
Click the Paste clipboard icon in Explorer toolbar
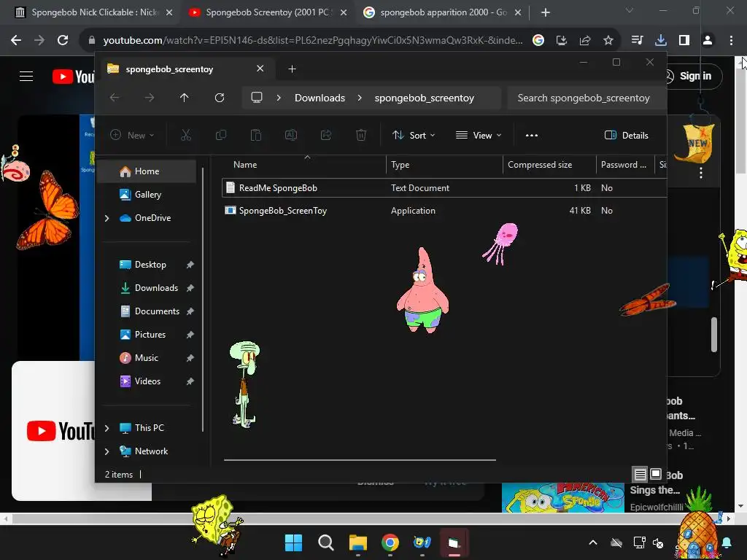(256, 135)
